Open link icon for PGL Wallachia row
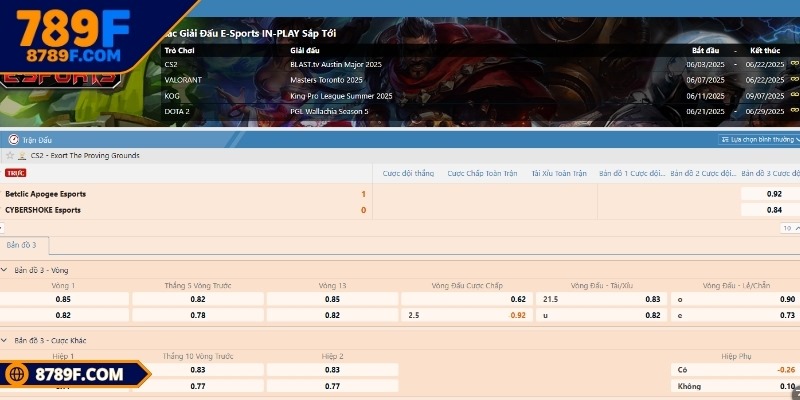The image size is (800, 400). point(794,111)
